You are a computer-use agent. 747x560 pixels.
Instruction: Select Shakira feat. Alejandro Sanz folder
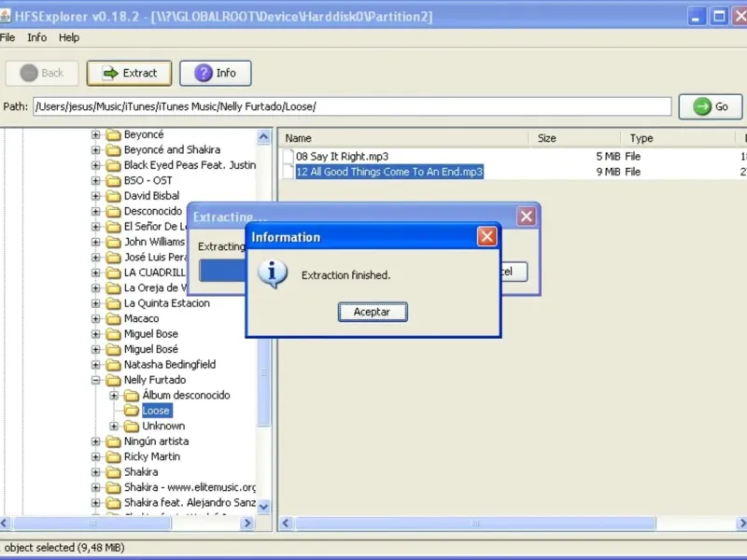pyautogui.click(x=190, y=502)
